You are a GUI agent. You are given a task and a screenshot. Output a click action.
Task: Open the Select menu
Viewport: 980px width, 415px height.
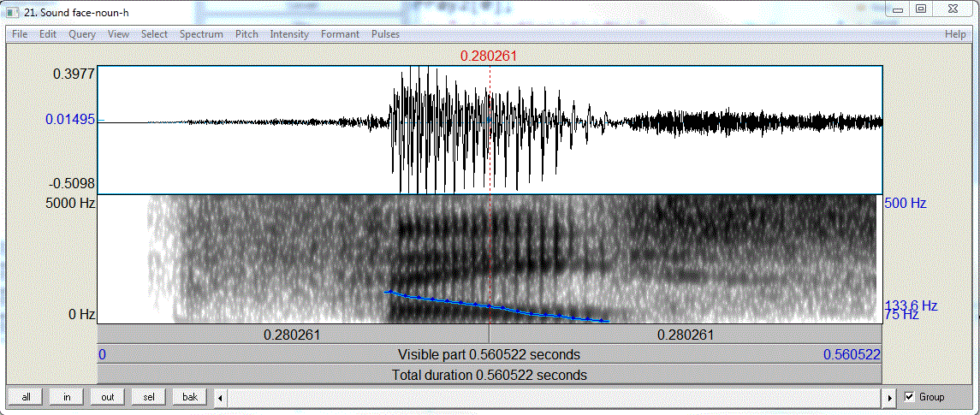pos(154,34)
